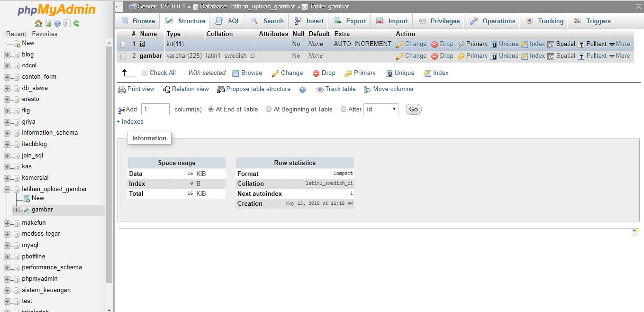The height and width of the screenshot is (312, 644).
Task: Open More dropdown for id row
Action: point(620,44)
